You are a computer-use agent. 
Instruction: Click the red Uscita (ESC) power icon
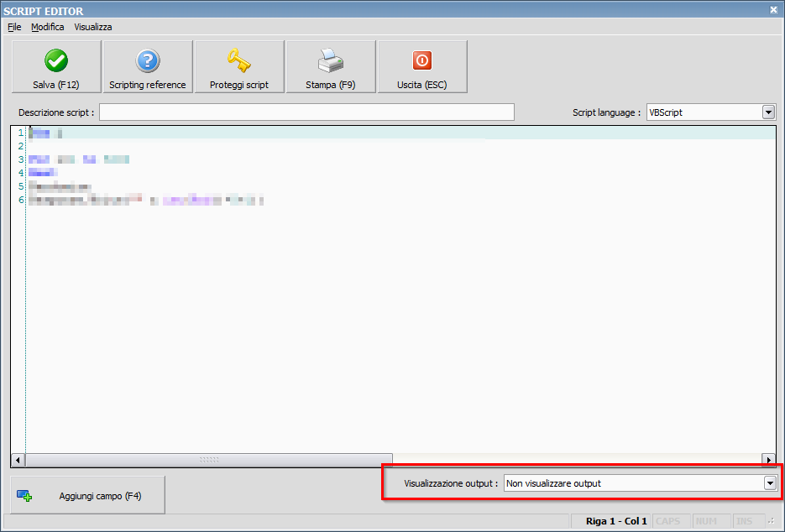(x=422, y=60)
